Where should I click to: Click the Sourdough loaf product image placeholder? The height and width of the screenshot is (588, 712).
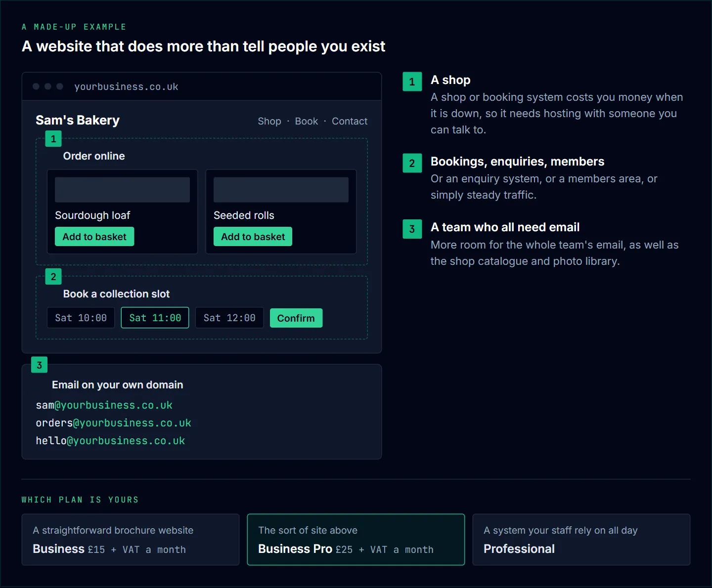tap(122, 190)
